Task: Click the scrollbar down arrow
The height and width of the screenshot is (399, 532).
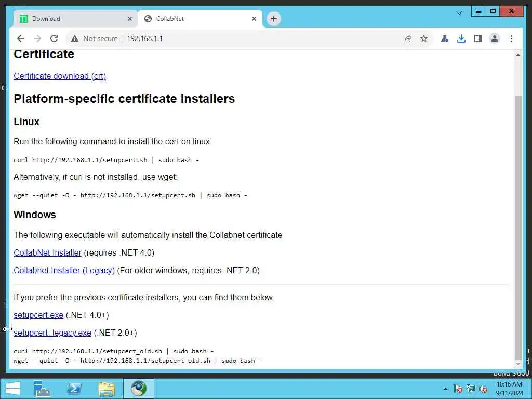Action: 518,364
